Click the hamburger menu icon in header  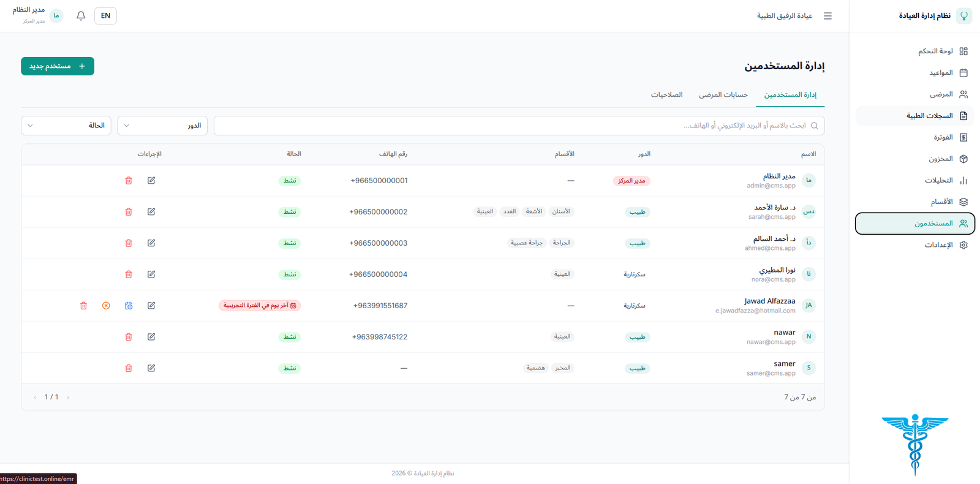pyautogui.click(x=827, y=16)
